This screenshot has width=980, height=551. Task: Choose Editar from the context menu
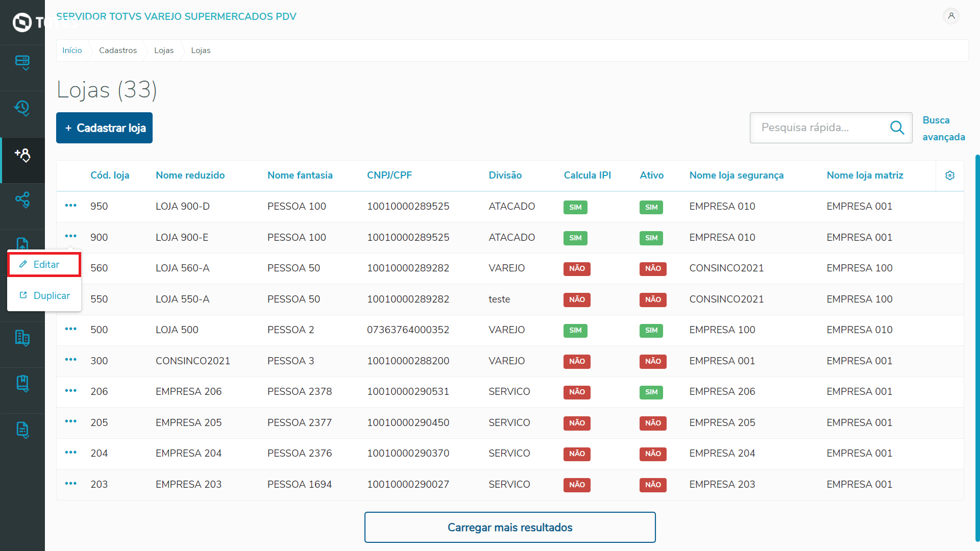pos(45,264)
